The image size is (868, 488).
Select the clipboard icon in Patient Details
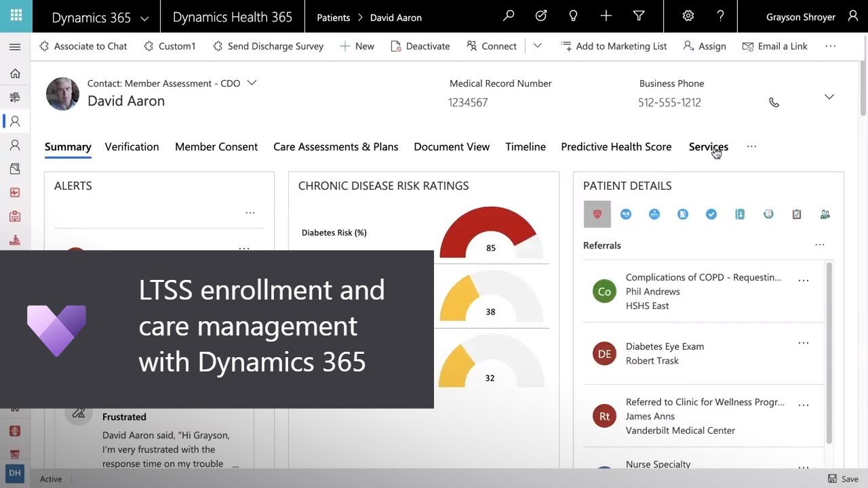[797, 214]
